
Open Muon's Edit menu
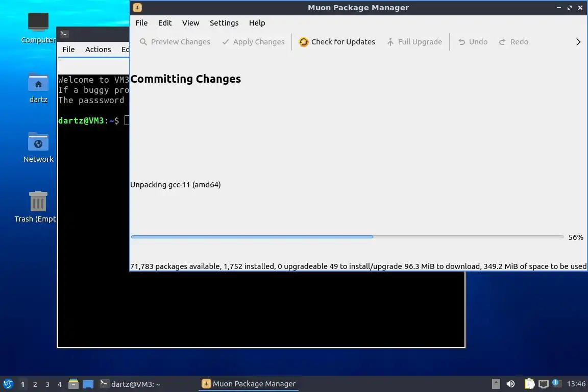tap(165, 23)
